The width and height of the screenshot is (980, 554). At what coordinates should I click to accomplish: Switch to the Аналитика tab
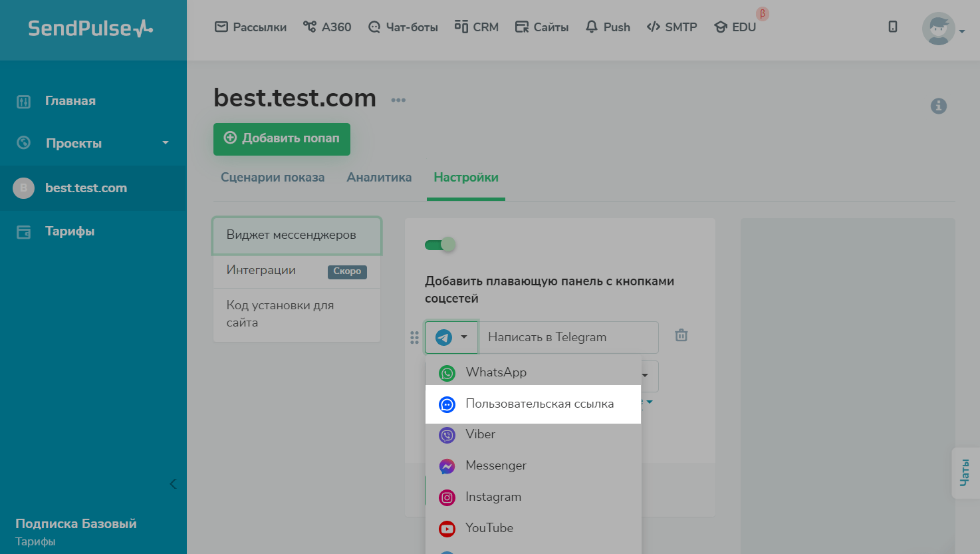[379, 178]
